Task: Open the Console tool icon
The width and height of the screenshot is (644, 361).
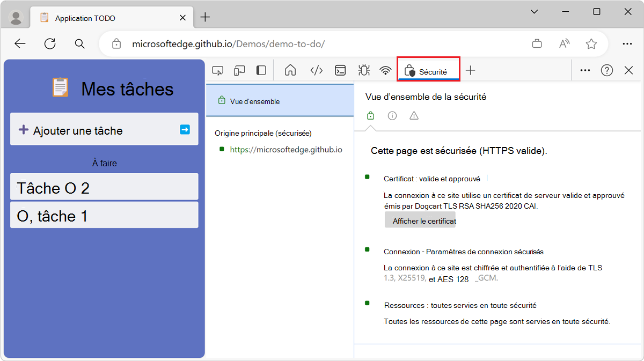Action: 340,70
